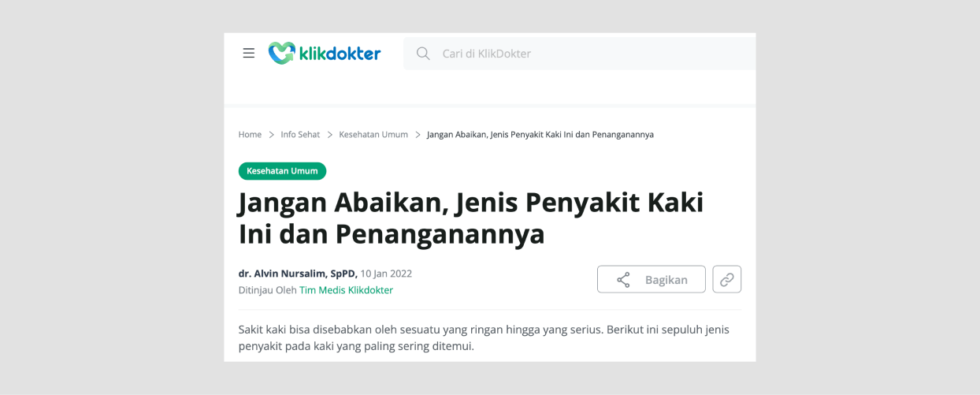
Task: Open Kesehatan Umum breadcrumb link
Action: [x=373, y=135]
